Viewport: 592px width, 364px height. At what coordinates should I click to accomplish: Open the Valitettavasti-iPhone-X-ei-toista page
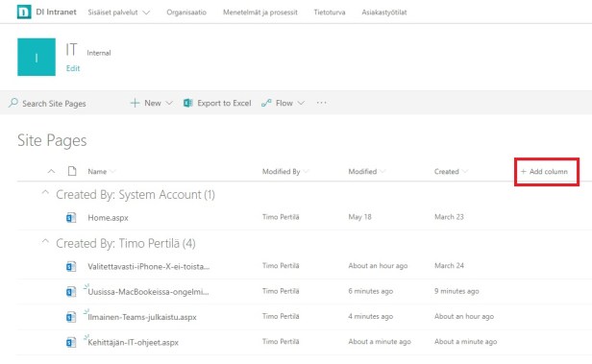tap(149, 266)
